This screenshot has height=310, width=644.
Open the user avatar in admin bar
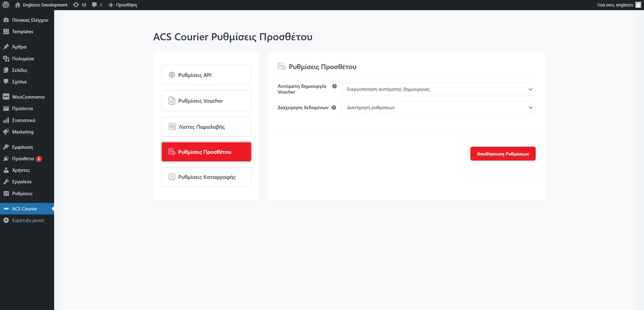(x=638, y=5)
